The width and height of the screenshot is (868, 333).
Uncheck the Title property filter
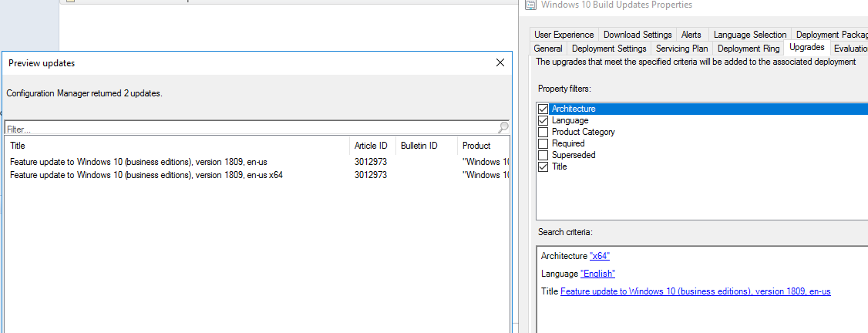[543, 166]
